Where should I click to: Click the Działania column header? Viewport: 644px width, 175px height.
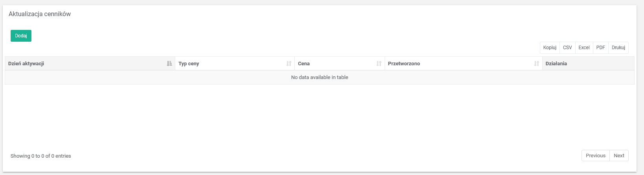(x=556, y=63)
